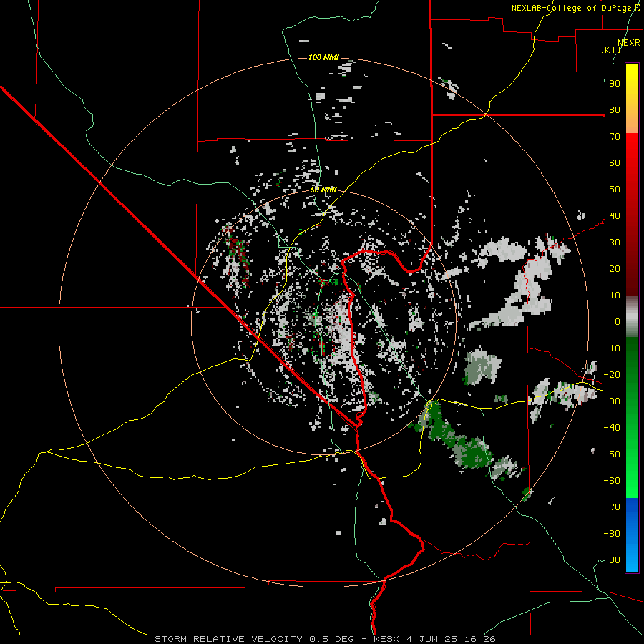Viewport: 644px width, 644px height.
Task: Click the "4 JUN 25" date in caption
Action: (x=431, y=639)
